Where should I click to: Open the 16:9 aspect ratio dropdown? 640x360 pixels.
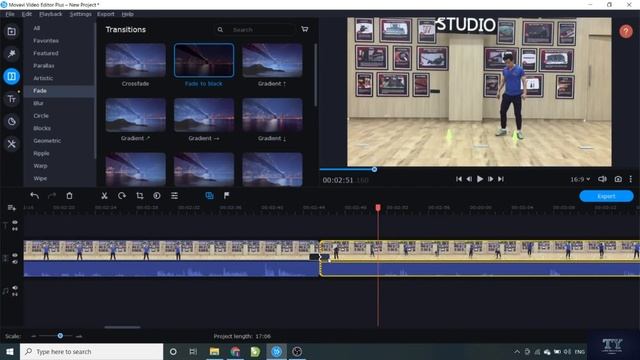tap(580, 179)
